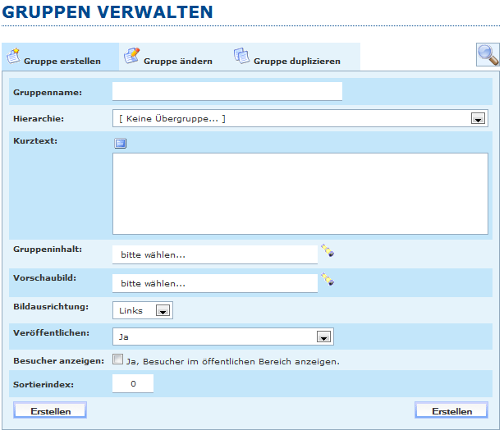
Task: Click the magnifying glass search icon
Action: pyautogui.click(x=488, y=55)
